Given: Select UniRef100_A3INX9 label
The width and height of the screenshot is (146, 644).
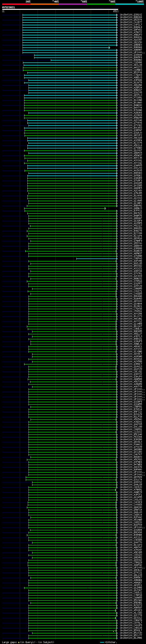Looking at the screenshot, I should pyautogui.click(x=131, y=115).
